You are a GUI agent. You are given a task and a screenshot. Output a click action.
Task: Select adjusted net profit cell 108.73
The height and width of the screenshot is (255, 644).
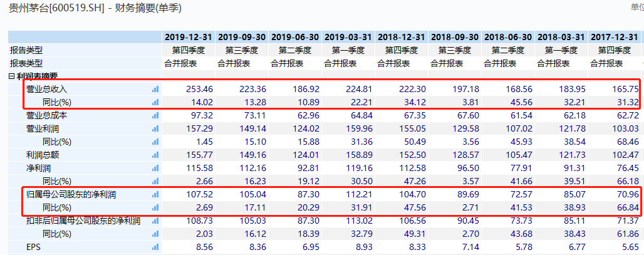click(x=200, y=221)
